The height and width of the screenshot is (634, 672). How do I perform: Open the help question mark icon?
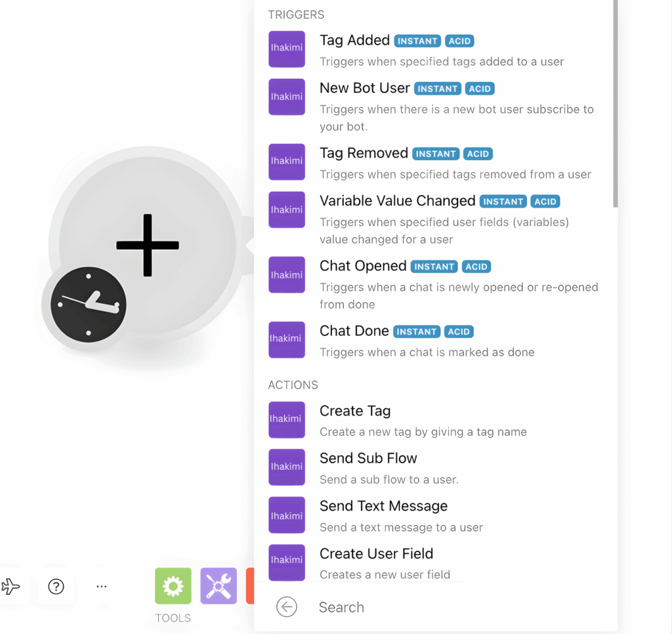[56, 586]
